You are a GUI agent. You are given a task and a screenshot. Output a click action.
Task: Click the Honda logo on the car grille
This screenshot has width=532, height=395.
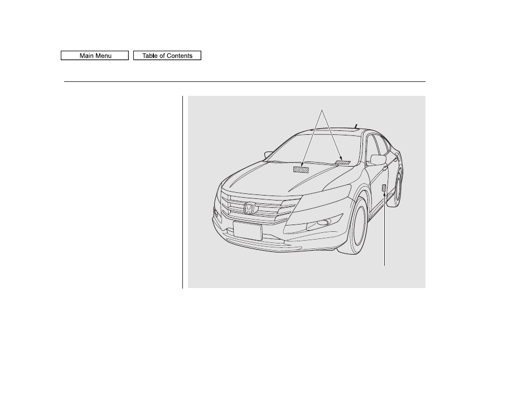coord(250,208)
